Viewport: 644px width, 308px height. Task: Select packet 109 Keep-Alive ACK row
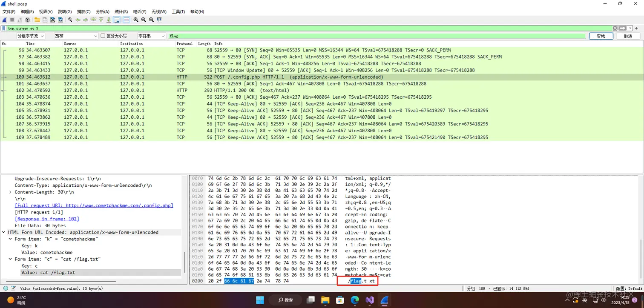point(322,137)
